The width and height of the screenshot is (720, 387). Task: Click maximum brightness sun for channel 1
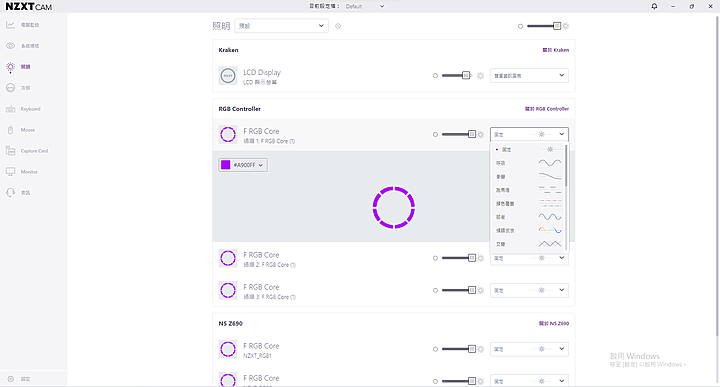click(480, 135)
